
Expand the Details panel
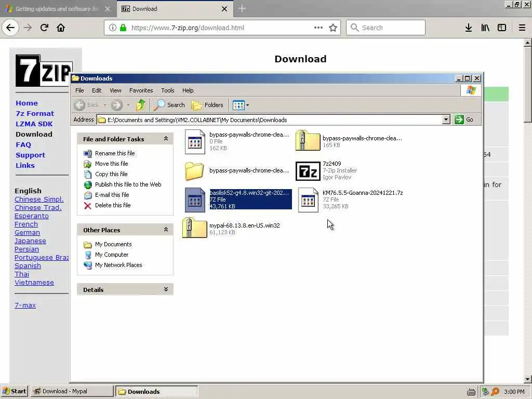point(166,289)
